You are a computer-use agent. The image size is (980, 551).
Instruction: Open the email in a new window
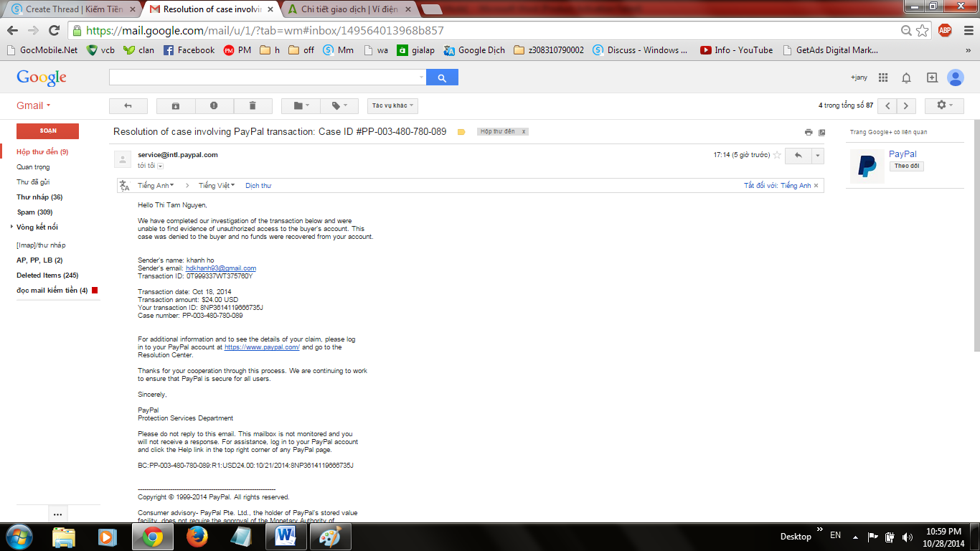821,132
